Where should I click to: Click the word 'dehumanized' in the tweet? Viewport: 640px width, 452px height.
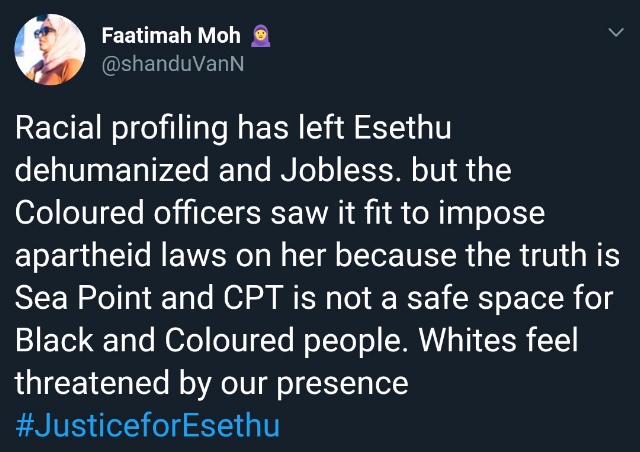click(x=112, y=170)
